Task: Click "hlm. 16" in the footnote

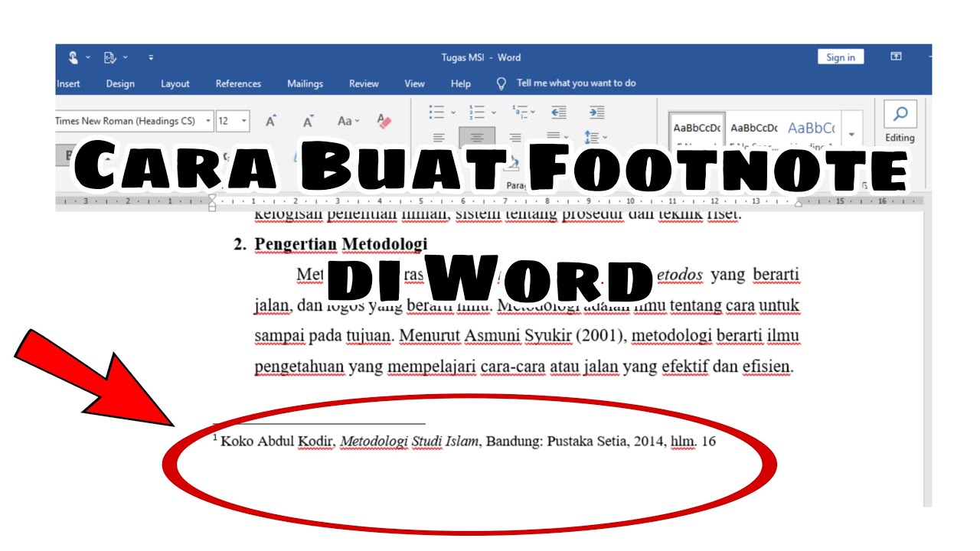Action: point(693,442)
